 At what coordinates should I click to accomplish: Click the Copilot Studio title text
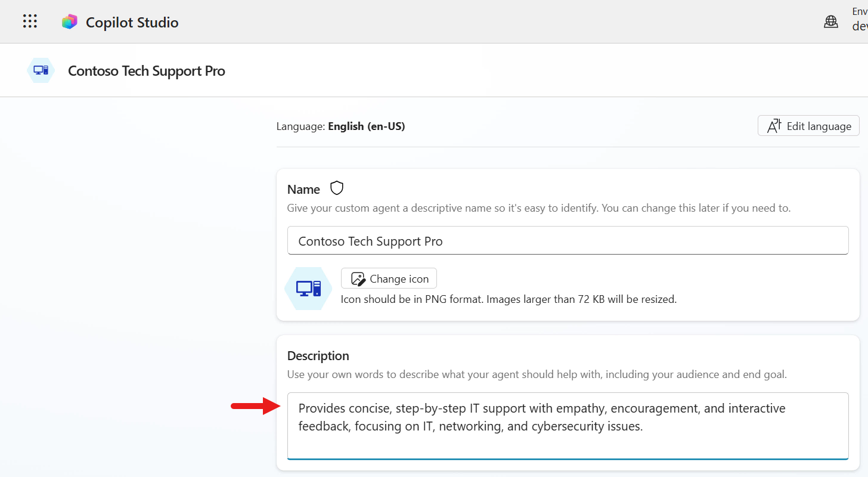click(x=132, y=22)
